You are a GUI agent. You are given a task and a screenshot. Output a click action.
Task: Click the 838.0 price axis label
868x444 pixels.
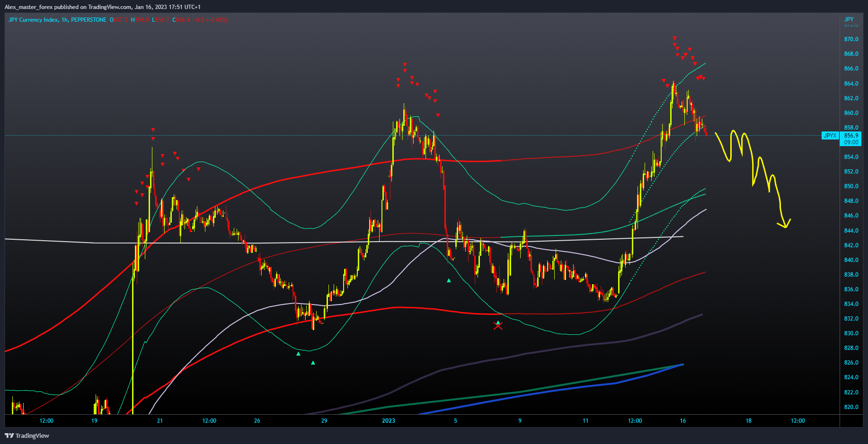tap(851, 275)
